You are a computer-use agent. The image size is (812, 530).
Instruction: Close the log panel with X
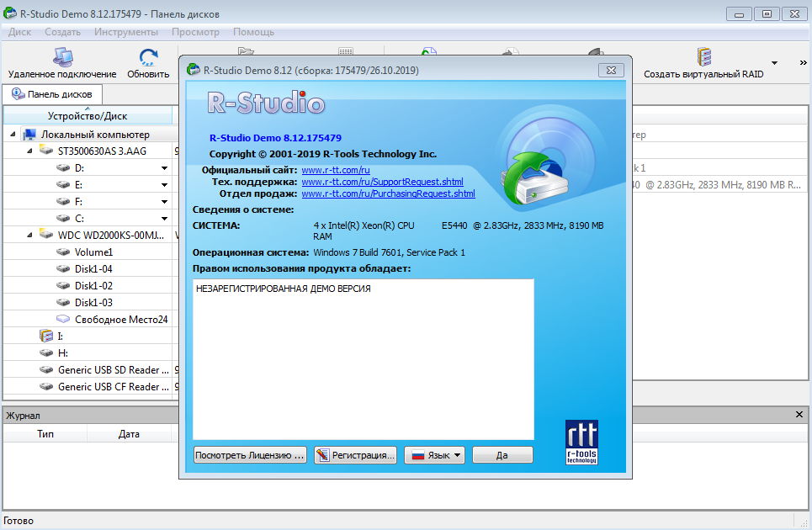799,415
